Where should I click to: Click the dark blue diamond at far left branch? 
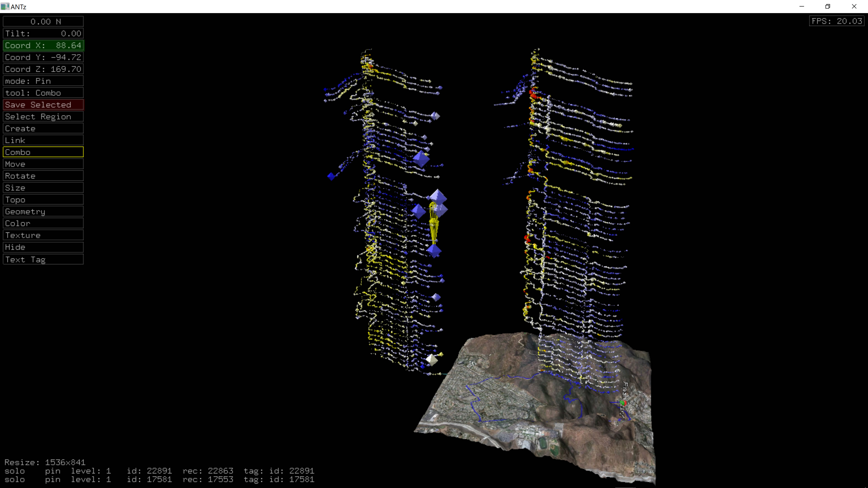tap(331, 176)
